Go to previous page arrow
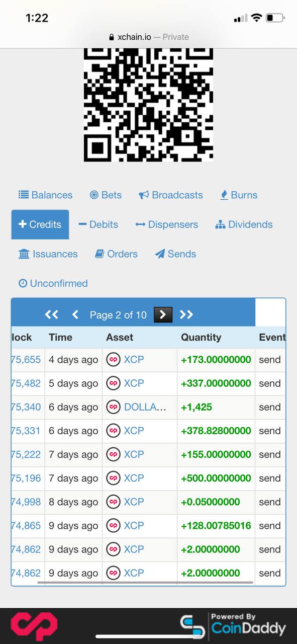 [75, 314]
